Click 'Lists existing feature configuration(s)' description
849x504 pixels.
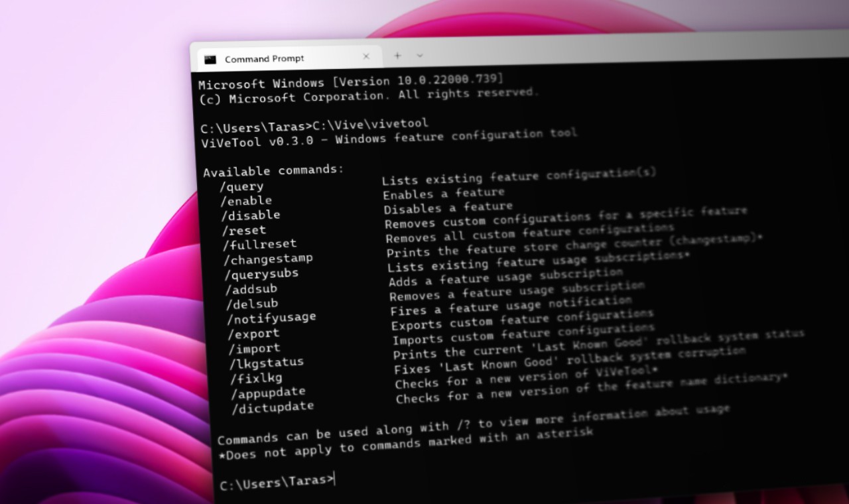519,176
